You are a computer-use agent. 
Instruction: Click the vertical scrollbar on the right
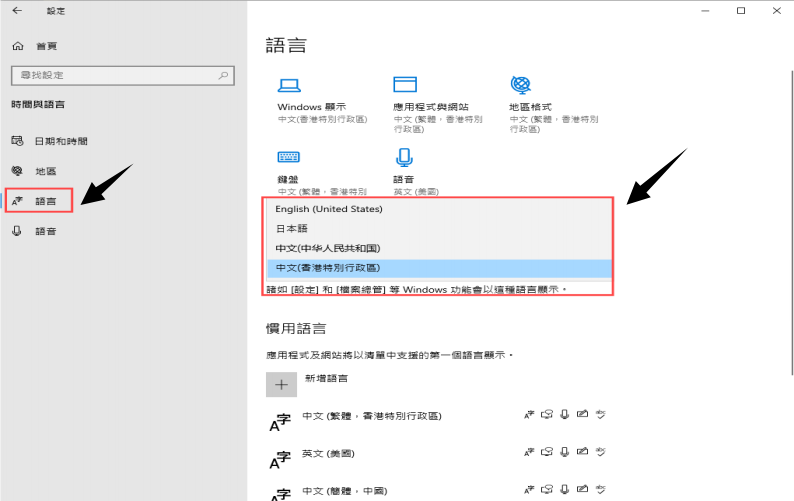(x=791, y=223)
